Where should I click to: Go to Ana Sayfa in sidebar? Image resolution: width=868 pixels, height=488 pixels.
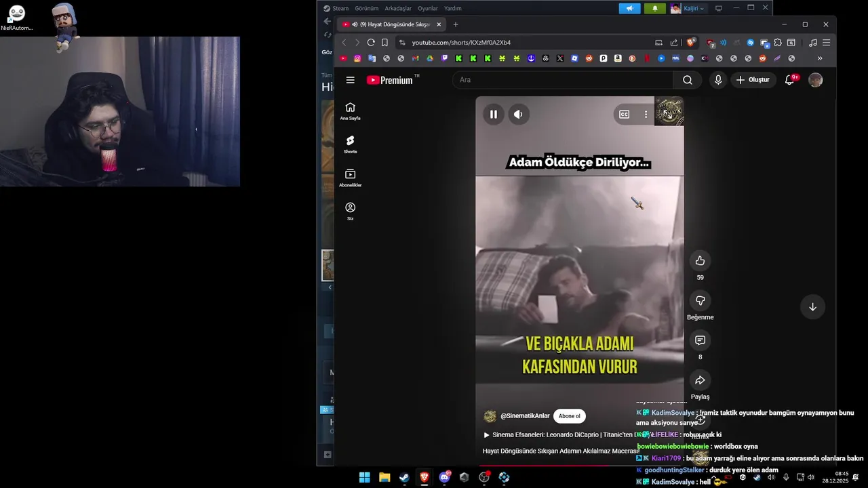coord(350,111)
